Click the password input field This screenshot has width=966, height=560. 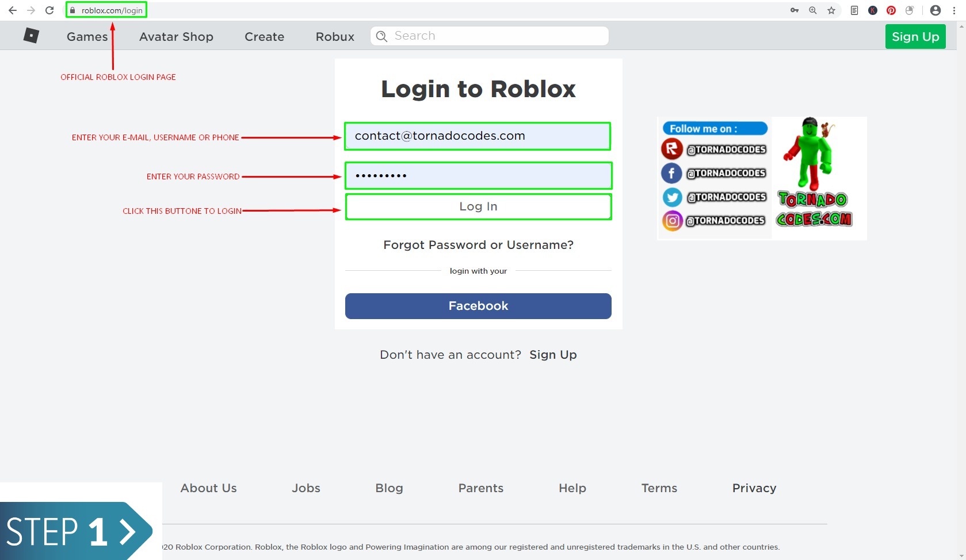click(478, 175)
